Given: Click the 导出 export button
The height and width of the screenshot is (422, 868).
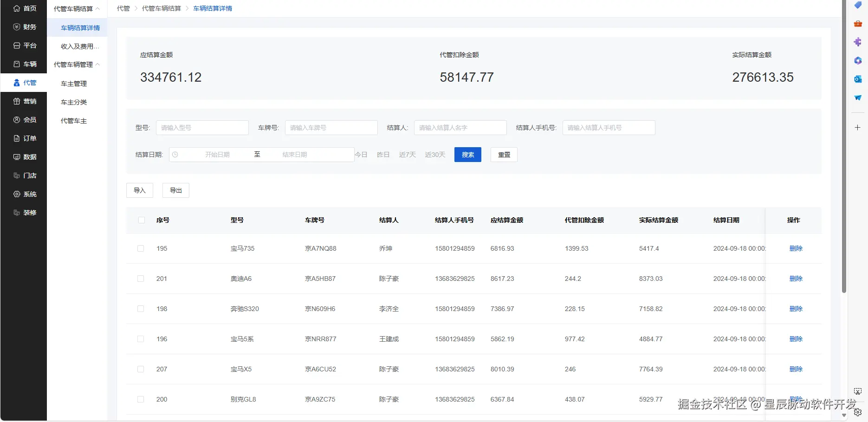Looking at the screenshot, I should coord(176,190).
